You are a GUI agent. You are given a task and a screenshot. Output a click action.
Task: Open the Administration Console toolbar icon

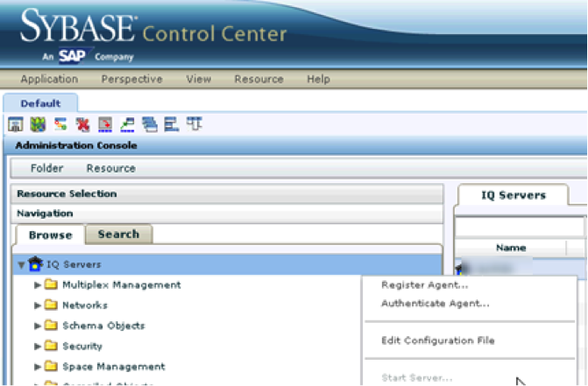[x=16, y=124]
